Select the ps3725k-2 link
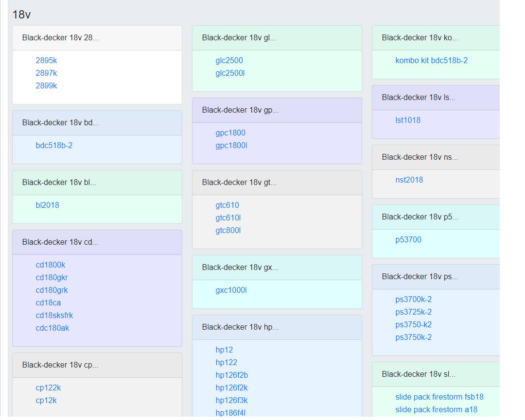525x420 pixels. [x=414, y=312]
